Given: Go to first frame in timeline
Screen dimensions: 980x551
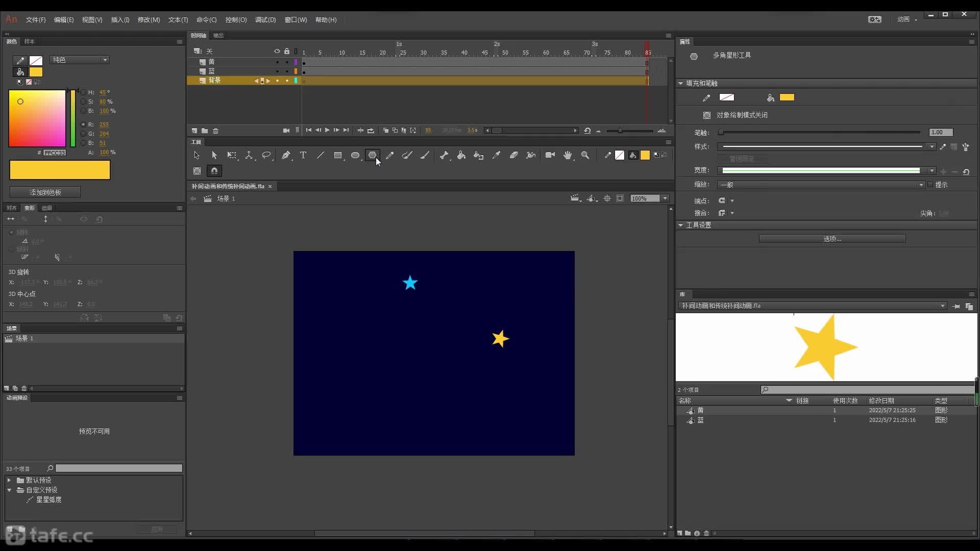Looking at the screenshot, I should [x=308, y=131].
